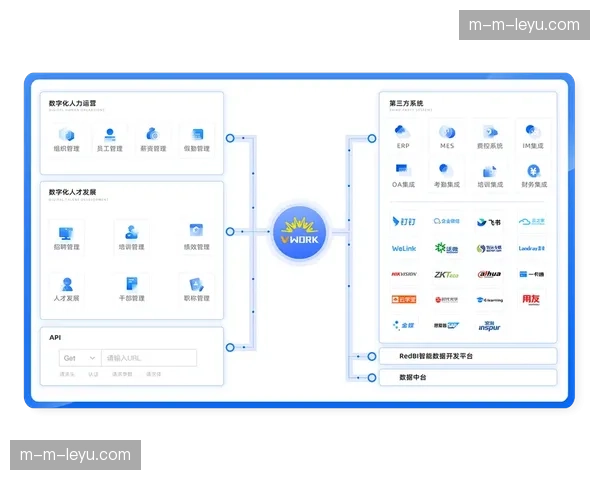Open the Get method dropdown
600x480 pixels.
(80, 357)
